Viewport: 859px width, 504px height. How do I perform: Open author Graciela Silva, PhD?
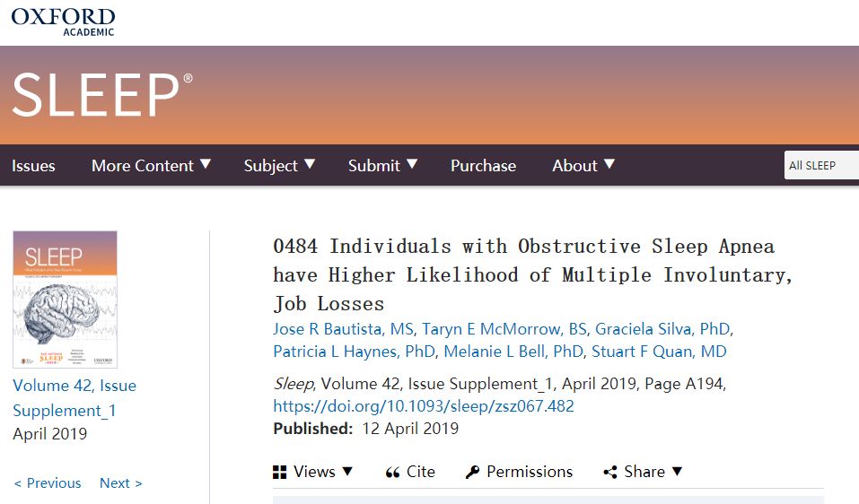[662, 329]
